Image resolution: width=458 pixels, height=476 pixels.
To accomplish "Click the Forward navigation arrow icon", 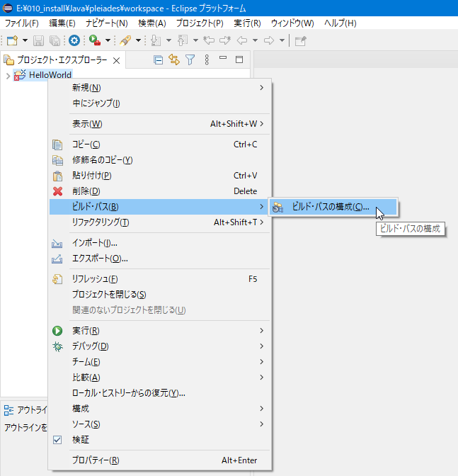I will tap(269, 40).
